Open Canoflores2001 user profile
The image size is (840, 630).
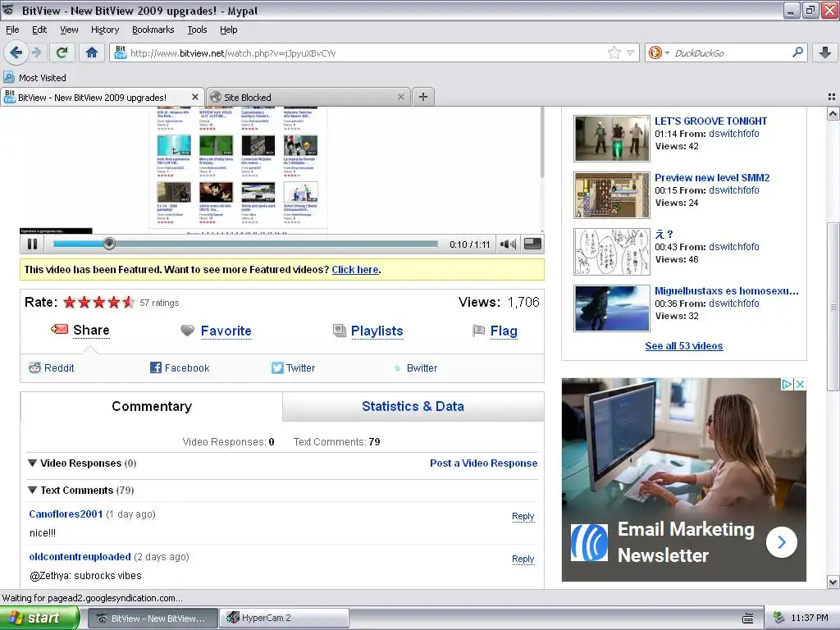[x=66, y=514]
